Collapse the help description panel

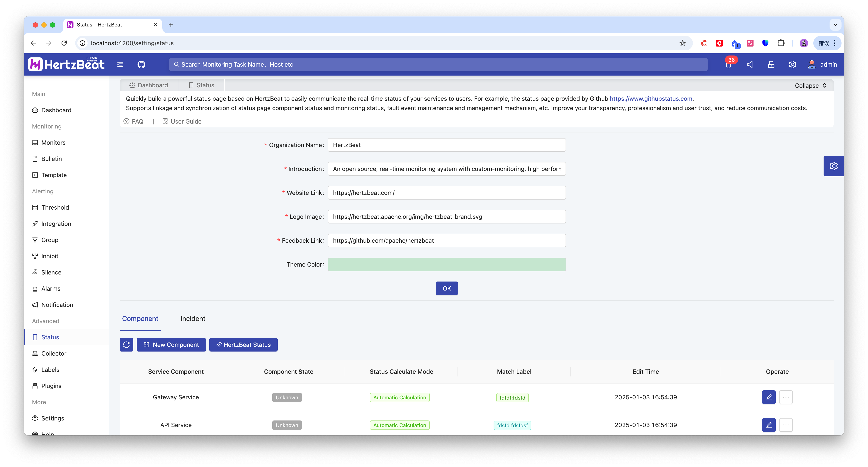pos(810,86)
